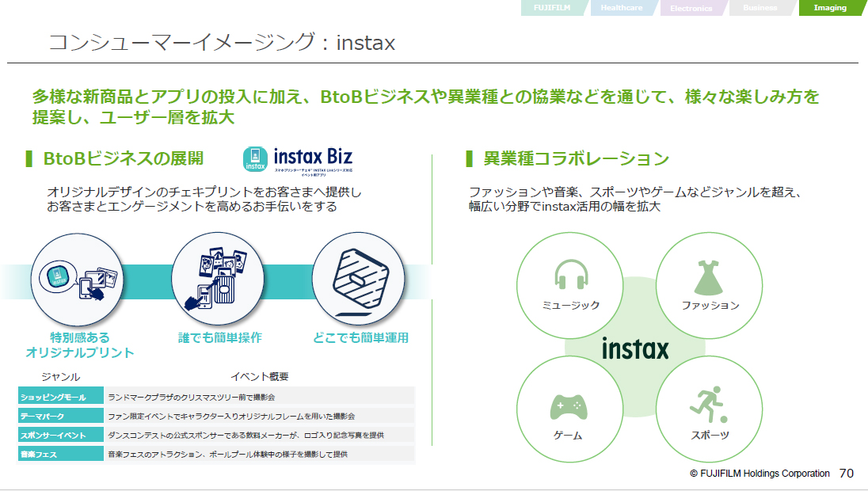
Task: Select the page number 70
Action: click(847, 474)
